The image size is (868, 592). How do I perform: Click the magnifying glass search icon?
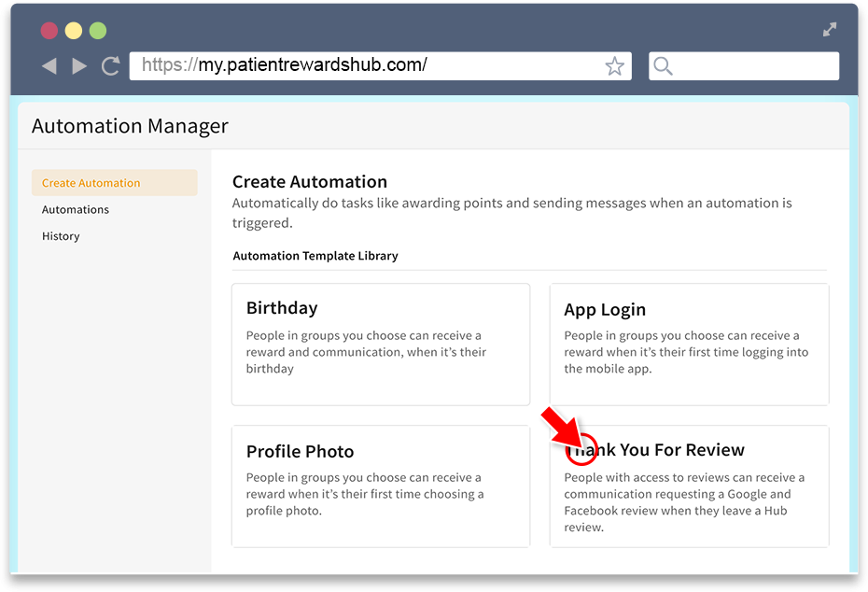663,66
